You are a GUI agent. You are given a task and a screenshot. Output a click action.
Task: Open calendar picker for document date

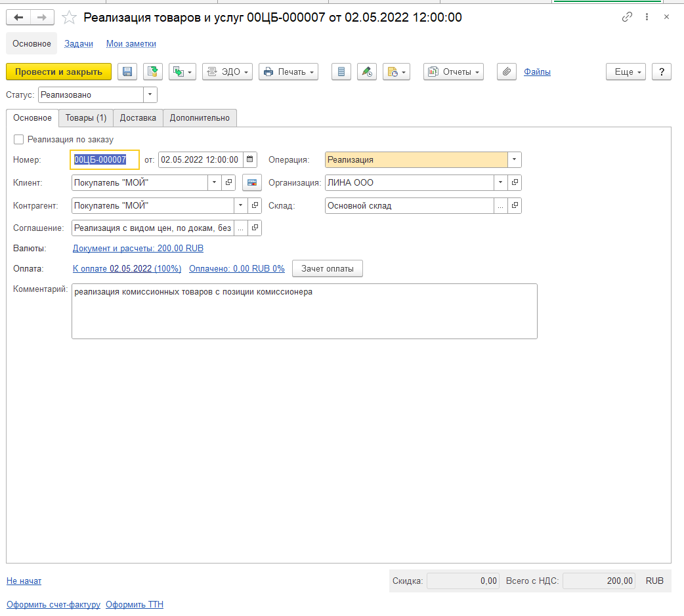250,159
